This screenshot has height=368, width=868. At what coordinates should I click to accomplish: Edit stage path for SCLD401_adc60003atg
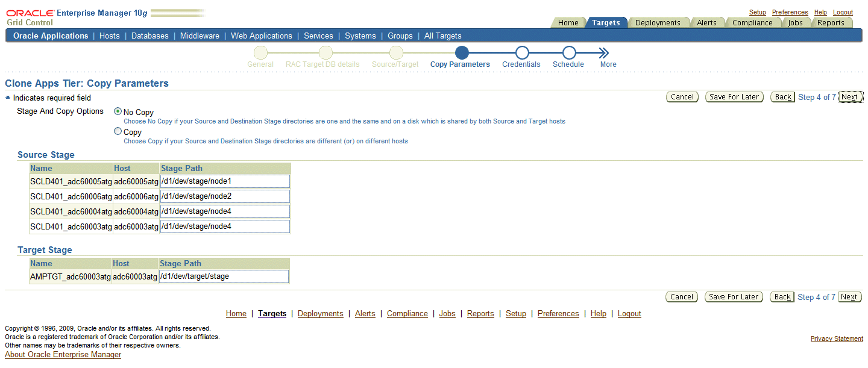[225, 226]
